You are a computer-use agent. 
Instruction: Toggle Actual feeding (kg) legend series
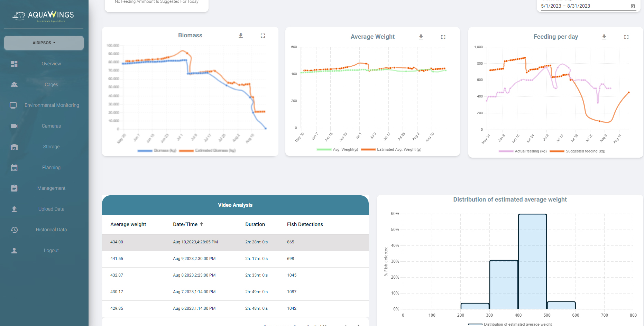[x=523, y=151]
